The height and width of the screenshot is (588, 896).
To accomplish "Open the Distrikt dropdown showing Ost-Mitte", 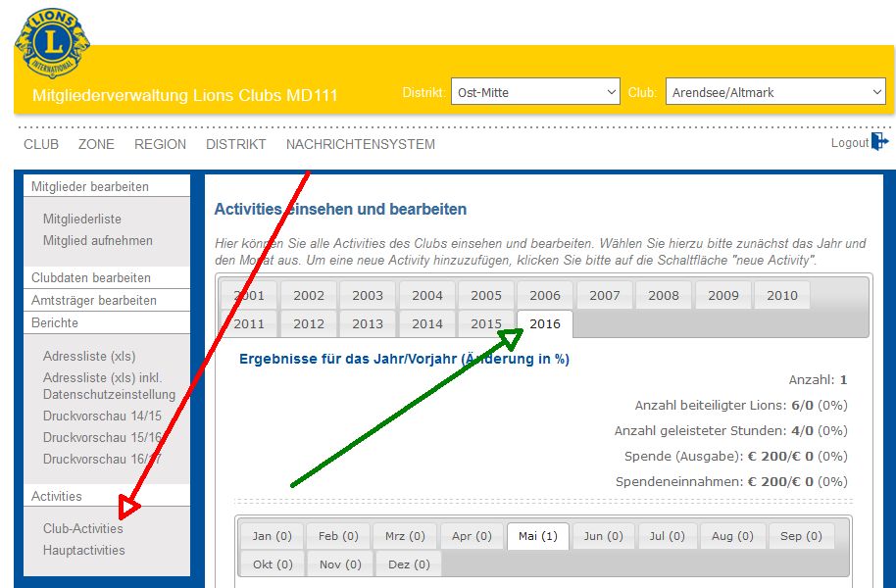I will click(x=535, y=91).
